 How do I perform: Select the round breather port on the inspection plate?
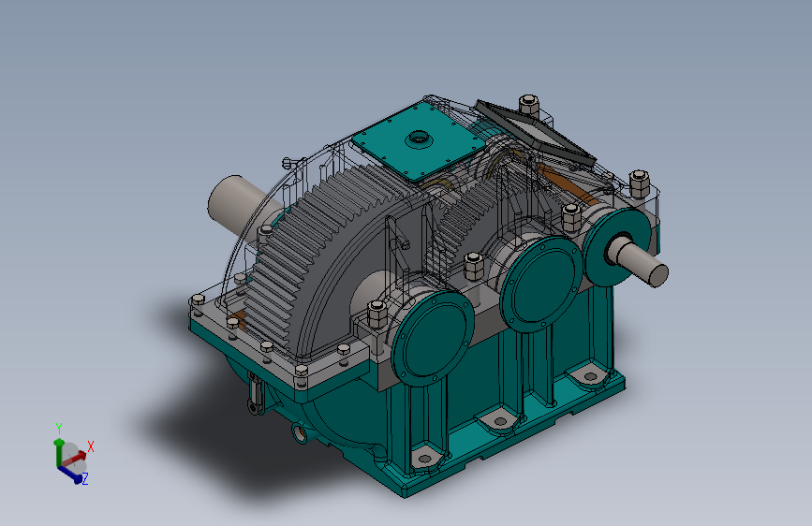(419, 139)
